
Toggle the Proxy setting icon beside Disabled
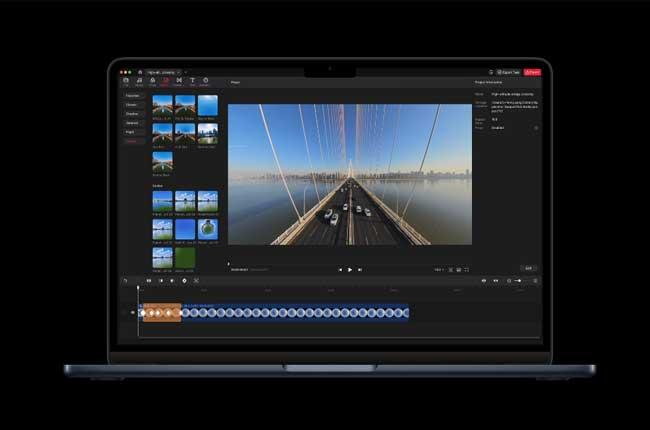coord(535,128)
